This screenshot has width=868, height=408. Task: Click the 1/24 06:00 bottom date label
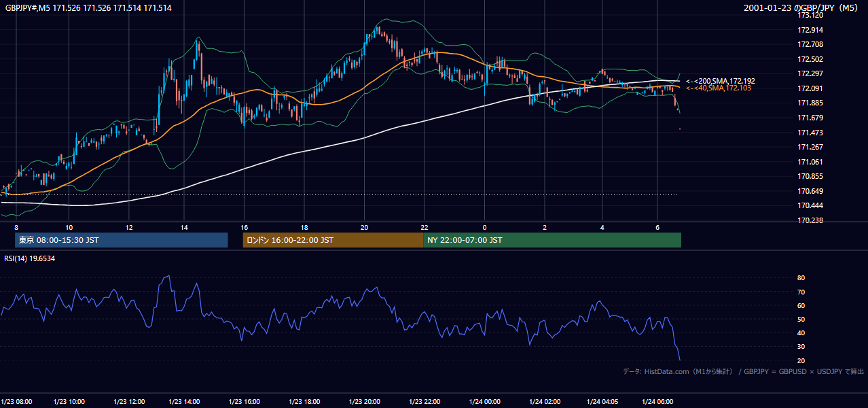[657, 402]
